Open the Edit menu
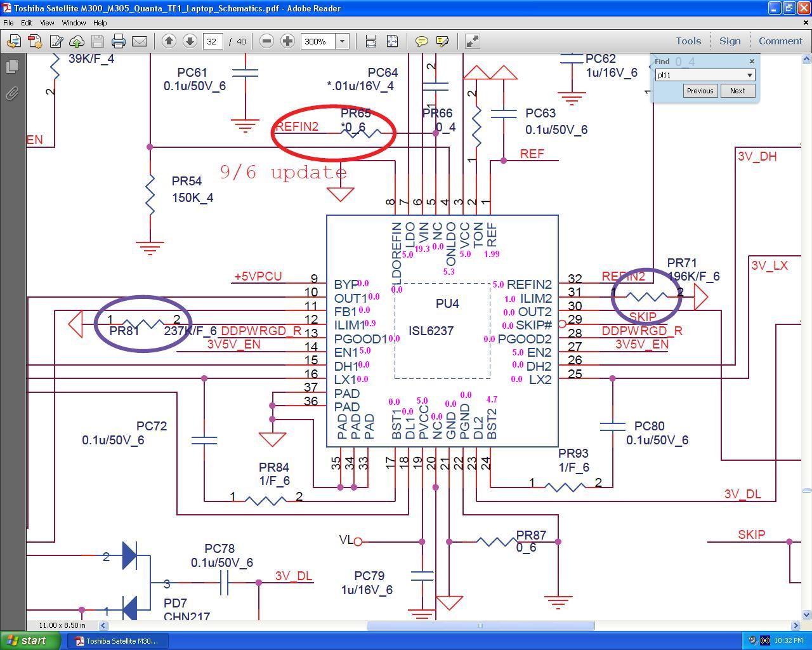The width and height of the screenshot is (812, 650). click(x=27, y=22)
